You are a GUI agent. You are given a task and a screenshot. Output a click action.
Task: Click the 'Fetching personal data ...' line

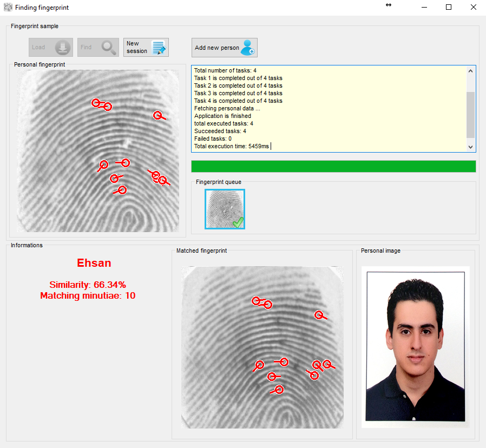pos(227,108)
